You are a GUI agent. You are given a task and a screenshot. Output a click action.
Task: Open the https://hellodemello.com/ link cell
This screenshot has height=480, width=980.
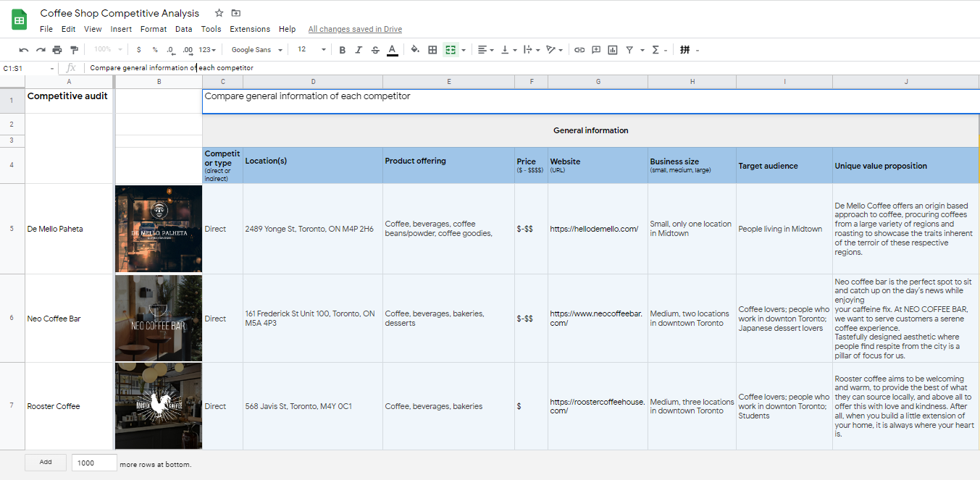pos(598,229)
